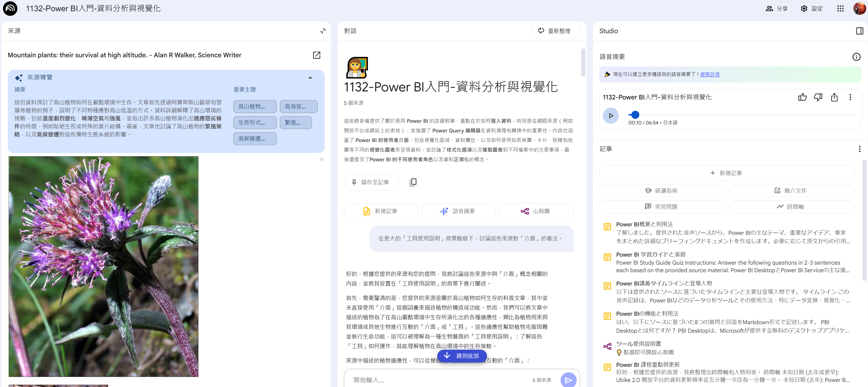
Task: Collapse the 來源 source panel
Action: click(x=323, y=31)
